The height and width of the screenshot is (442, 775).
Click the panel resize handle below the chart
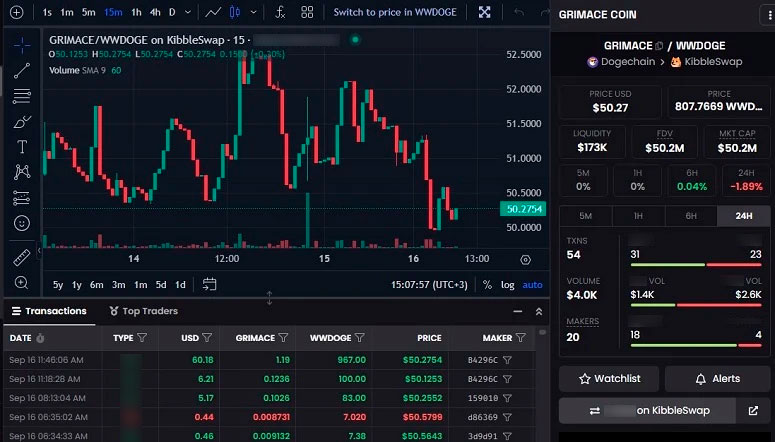tap(269, 298)
